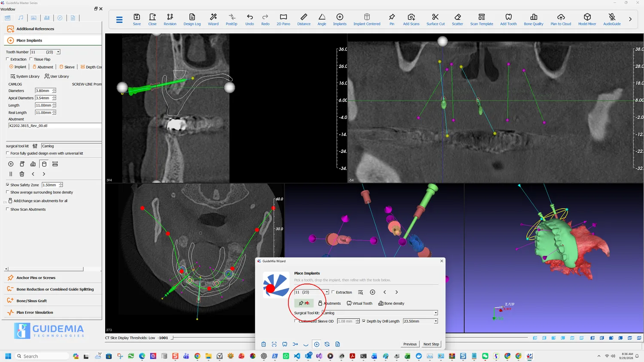Enable Customized Sleeve OD checkbox
This screenshot has width=644, height=362.
(296, 321)
